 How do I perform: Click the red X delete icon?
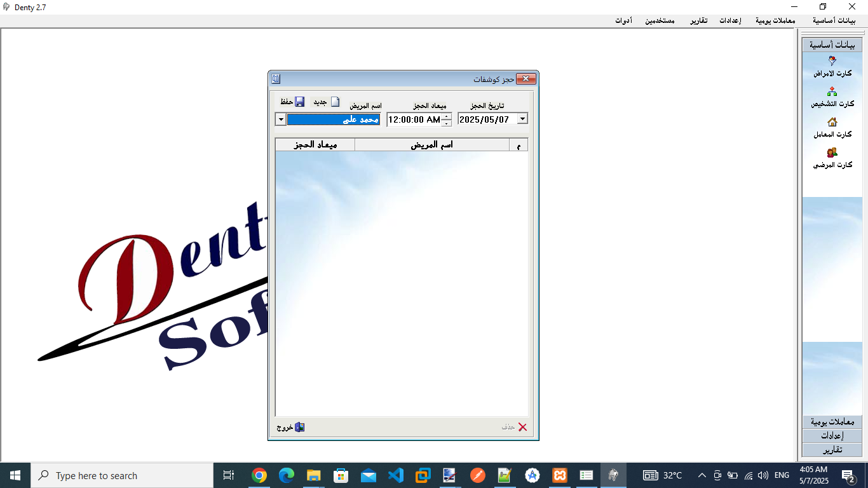pos(522,427)
